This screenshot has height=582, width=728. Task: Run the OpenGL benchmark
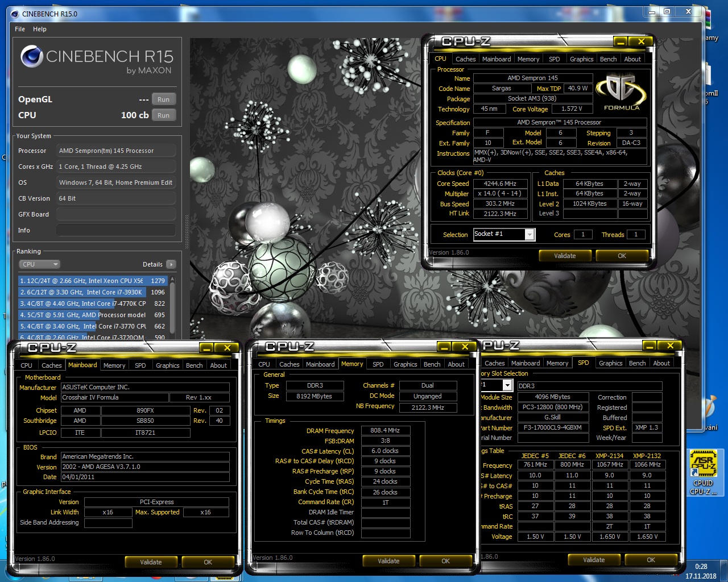tap(163, 99)
